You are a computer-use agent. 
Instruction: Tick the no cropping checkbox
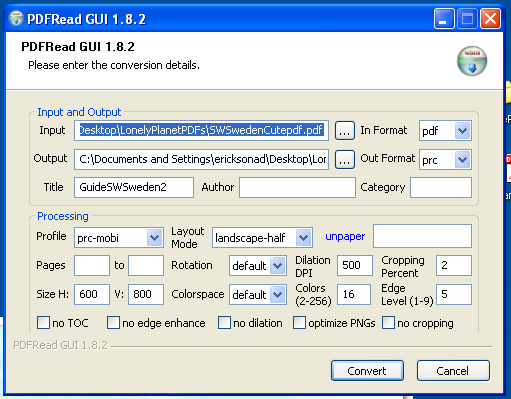(x=388, y=323)
